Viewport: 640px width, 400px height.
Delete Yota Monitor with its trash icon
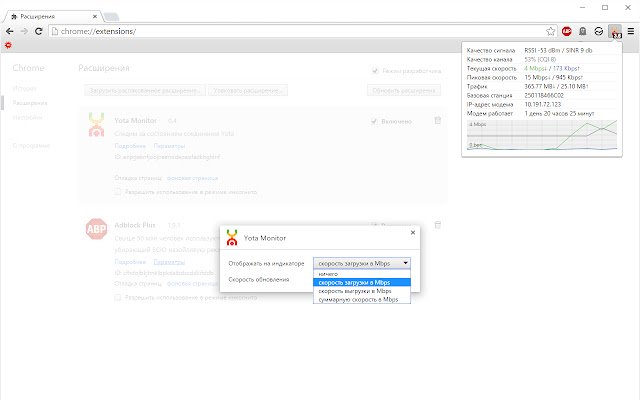(438, 120)
